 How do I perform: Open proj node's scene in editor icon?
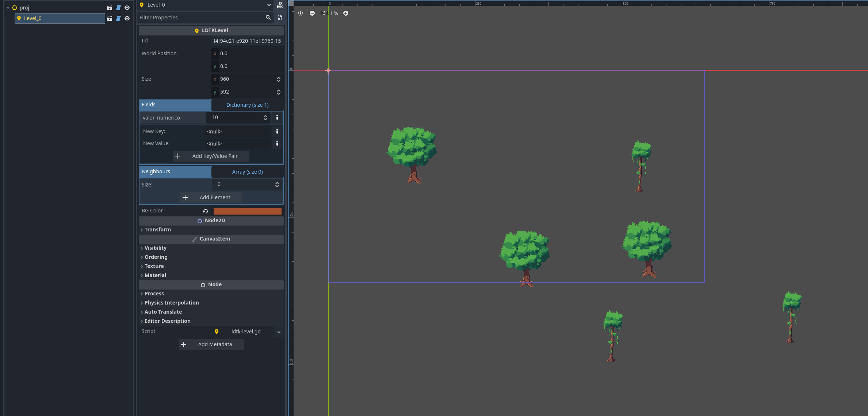109,8
